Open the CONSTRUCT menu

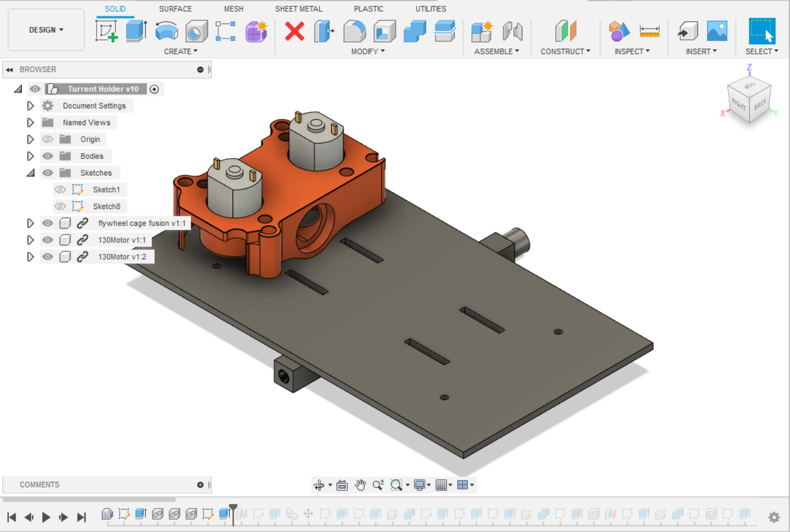coord(565,51)
